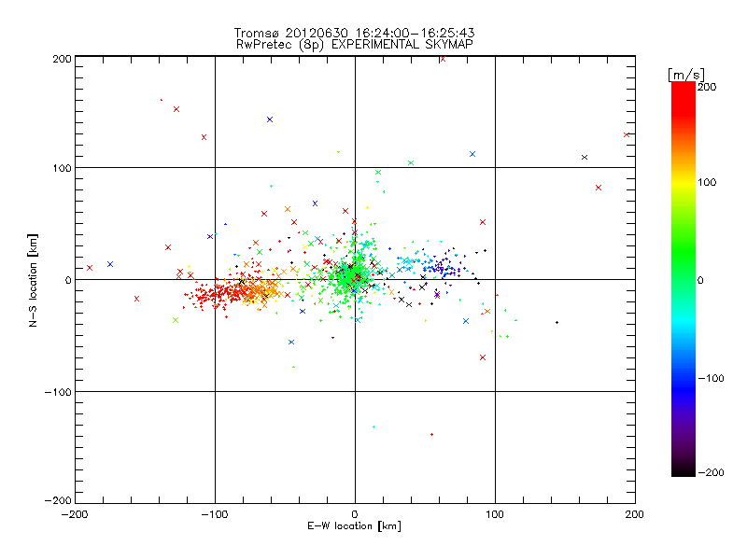Click the colorbar label '-200' at bottom

point(711,472)
